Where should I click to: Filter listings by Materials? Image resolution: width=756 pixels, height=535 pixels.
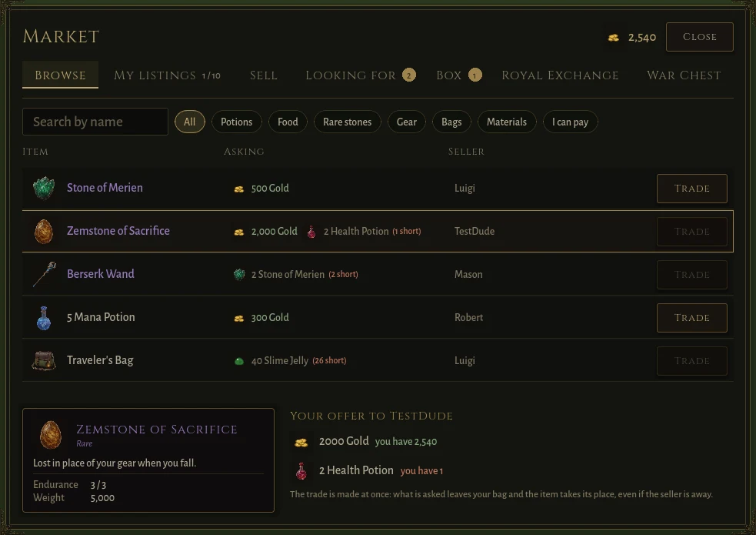click(507, 122)
